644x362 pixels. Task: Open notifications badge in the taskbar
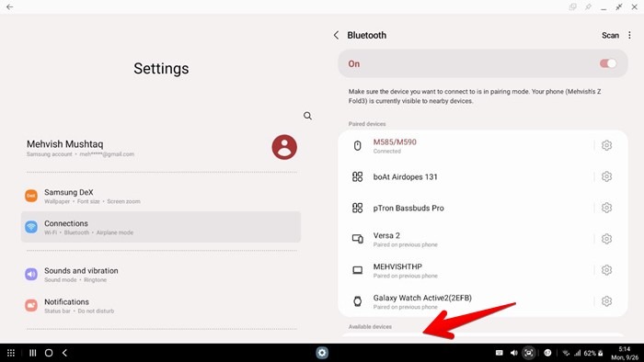point(547,353)
